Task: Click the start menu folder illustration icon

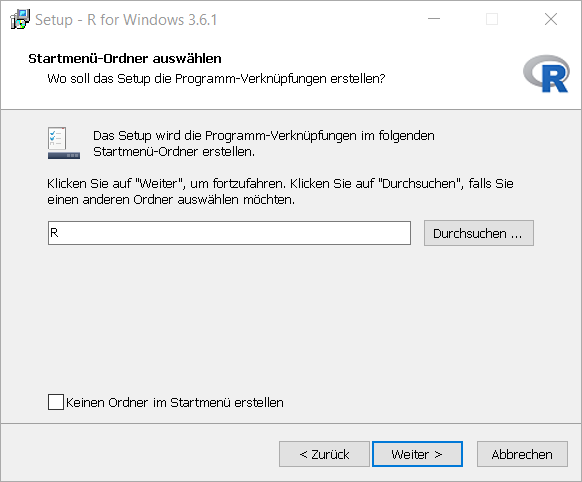Action: (x=63, y=143)
